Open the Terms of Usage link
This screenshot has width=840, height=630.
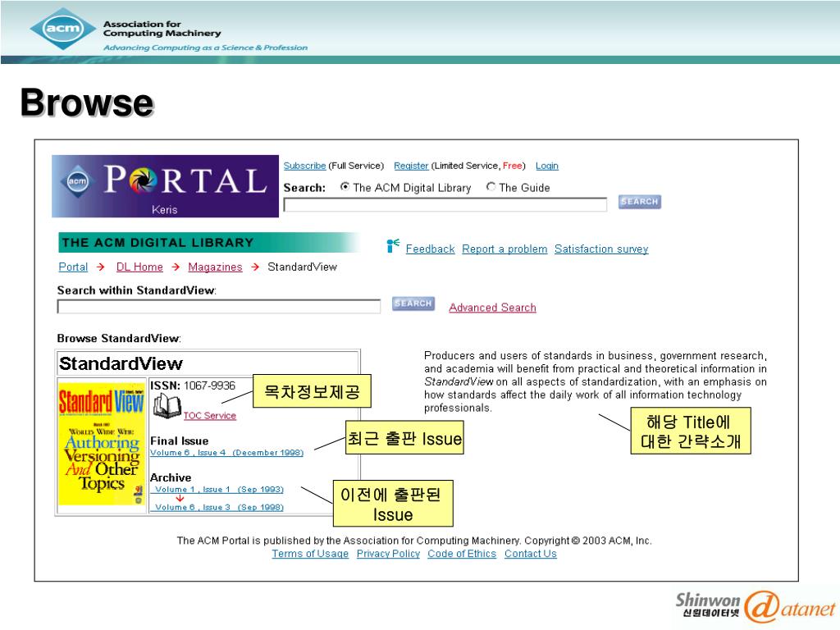(309, 554)
